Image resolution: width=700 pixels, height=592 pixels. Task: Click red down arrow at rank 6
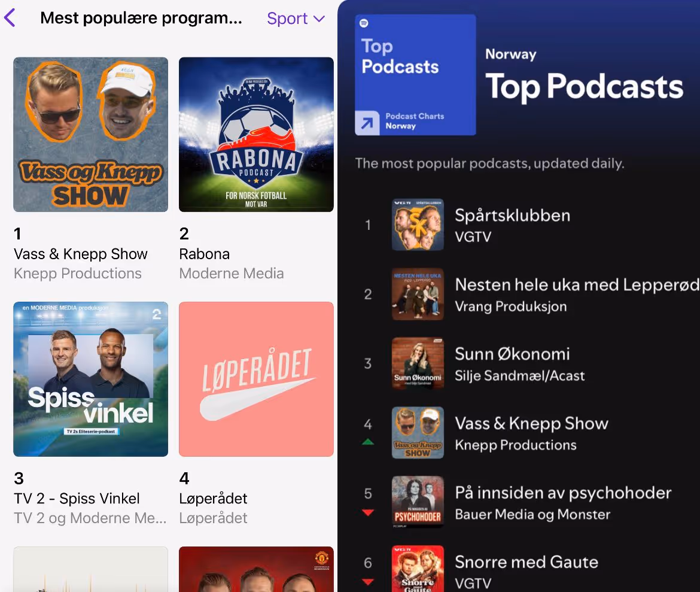pyautogui.click(x=368, y=582)
